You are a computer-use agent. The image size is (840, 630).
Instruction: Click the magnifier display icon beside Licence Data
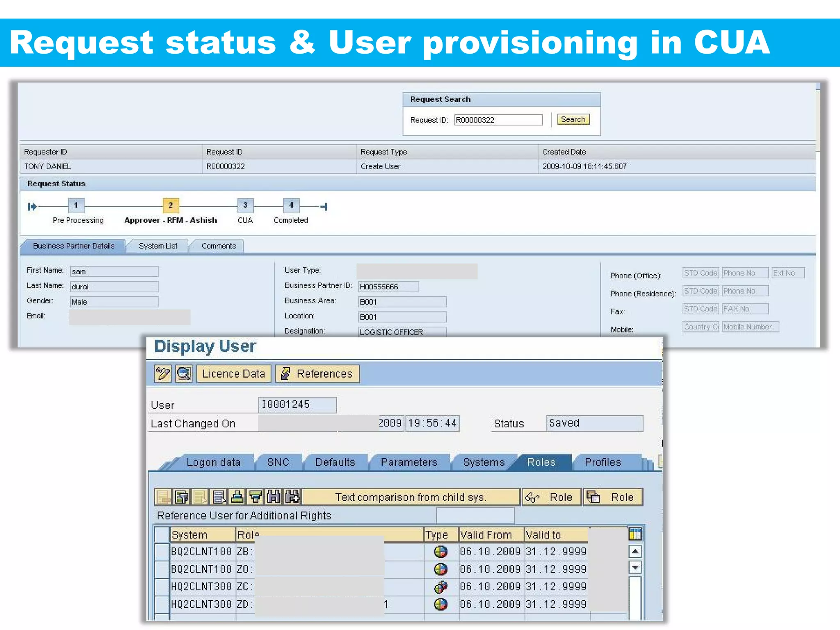coord(183,374)
